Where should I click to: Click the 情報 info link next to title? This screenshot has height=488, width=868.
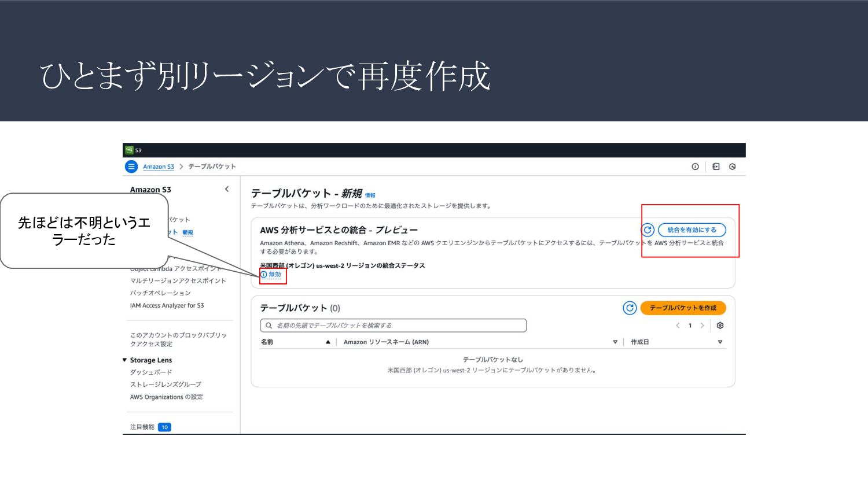click(x=370, y=195)
